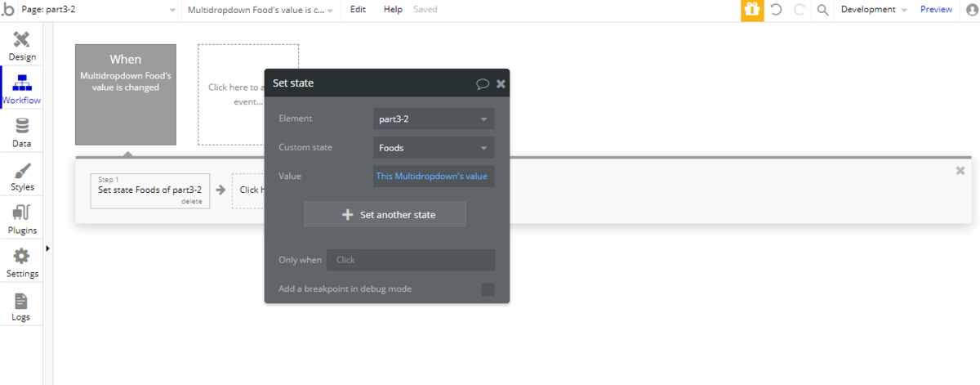The image size is (980, 385).
Task: Open the search tool magnifier icon
Action: click(x=822, y=10)
